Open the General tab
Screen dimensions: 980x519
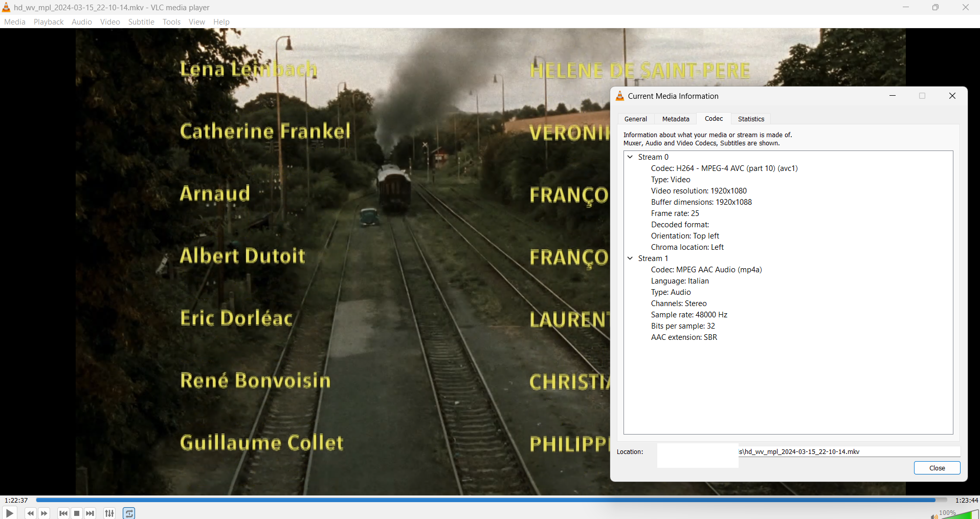click(x=635, y=119)
